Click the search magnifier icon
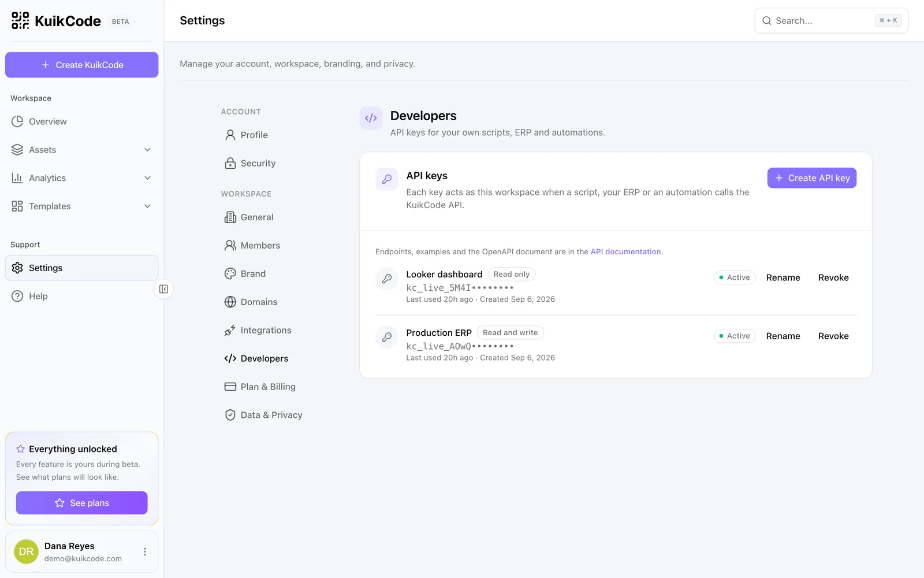924x578 pixels. click(x=766, y=21)
